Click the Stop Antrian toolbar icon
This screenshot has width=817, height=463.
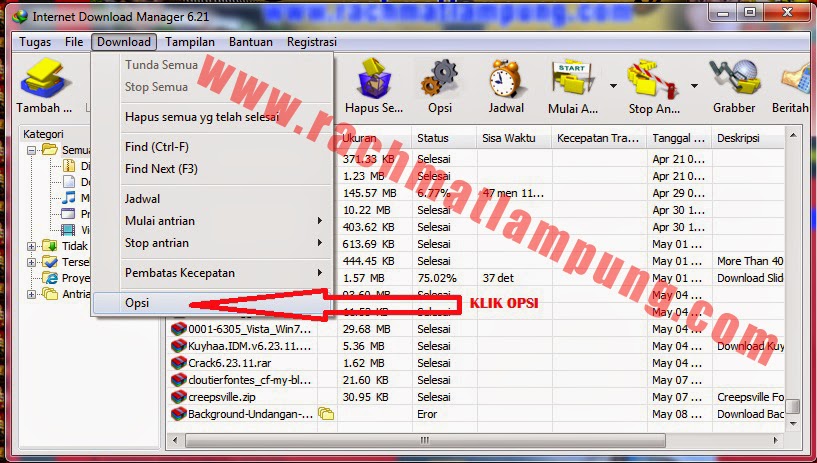pyautogui.click(x=653, y=79)
